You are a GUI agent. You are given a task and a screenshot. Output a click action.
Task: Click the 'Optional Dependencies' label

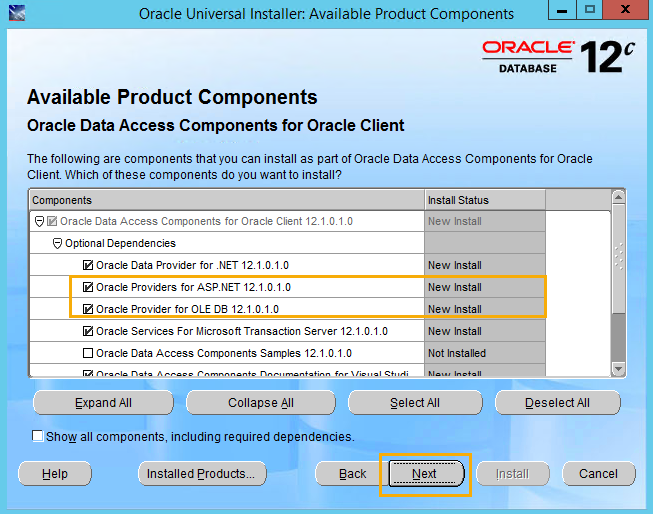(x=120, y=243)
